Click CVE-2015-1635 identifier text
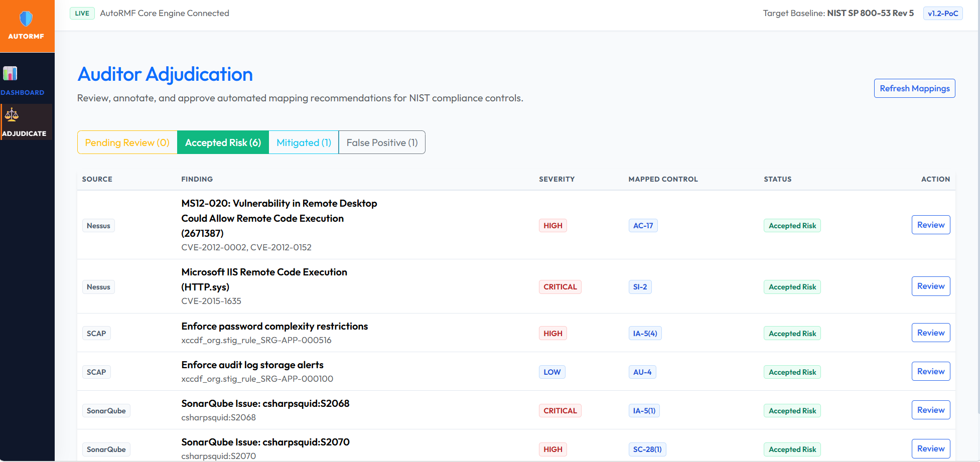The height and width of the screenshot is (462, 980). point(211,301)
